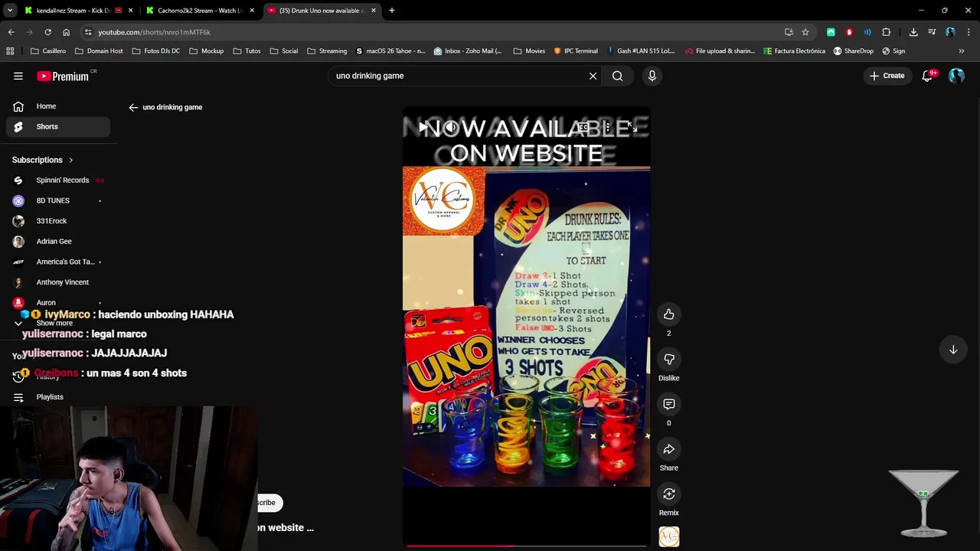Open the Short's three-dot more menu
This screenshot has height=551, width=980.
tap(607, 128)
